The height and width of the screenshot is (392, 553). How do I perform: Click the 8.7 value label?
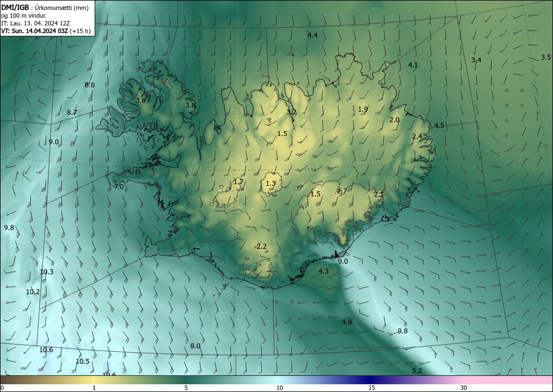click(x=72, y=113)
